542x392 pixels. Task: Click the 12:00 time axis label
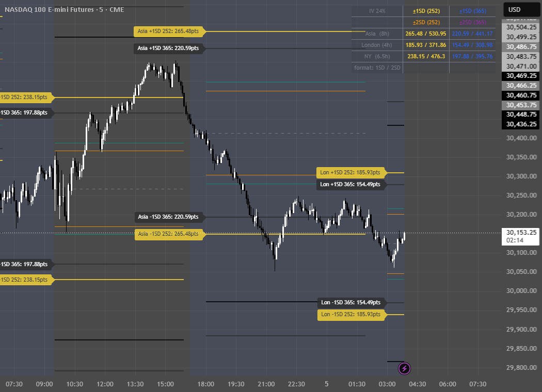pyautogui.click(x=105, y=384)
